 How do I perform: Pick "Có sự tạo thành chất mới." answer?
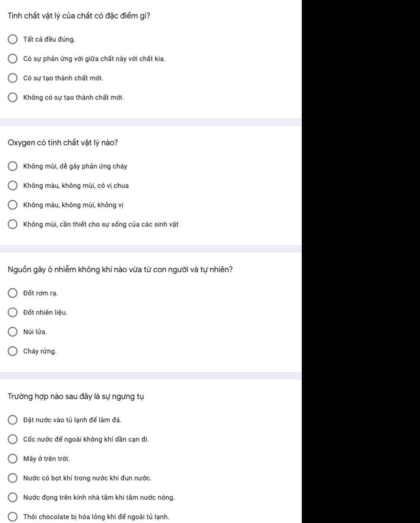(13, 78)
